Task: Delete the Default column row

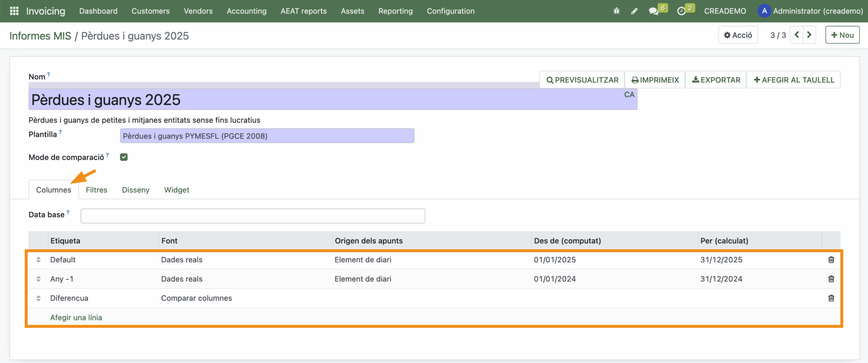Action: (831, 260)
